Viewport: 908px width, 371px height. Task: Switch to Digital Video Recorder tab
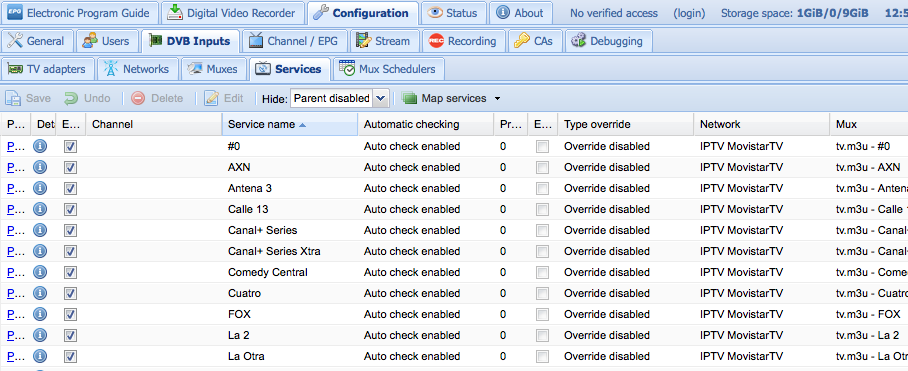pos(233,13)
